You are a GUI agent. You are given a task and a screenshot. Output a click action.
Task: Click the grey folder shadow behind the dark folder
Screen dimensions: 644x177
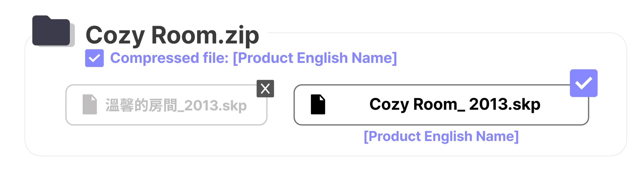click(73, 35)
